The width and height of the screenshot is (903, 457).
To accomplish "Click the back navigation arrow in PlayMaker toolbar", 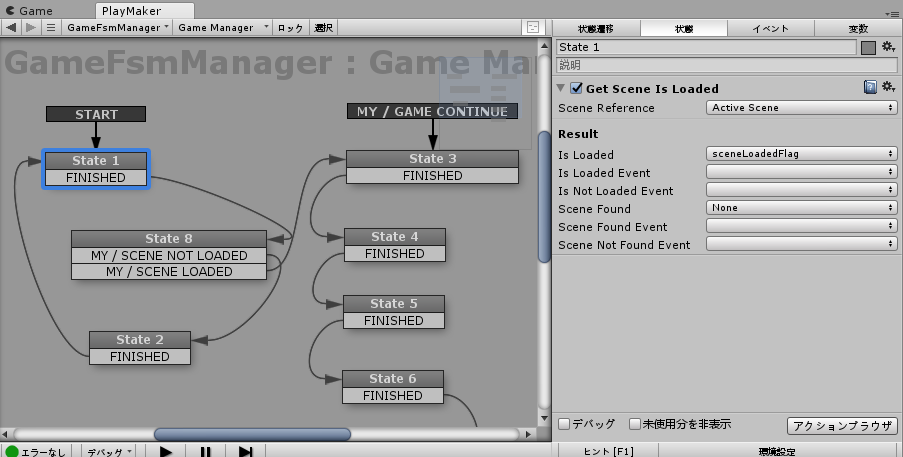I will pos(11,27).
